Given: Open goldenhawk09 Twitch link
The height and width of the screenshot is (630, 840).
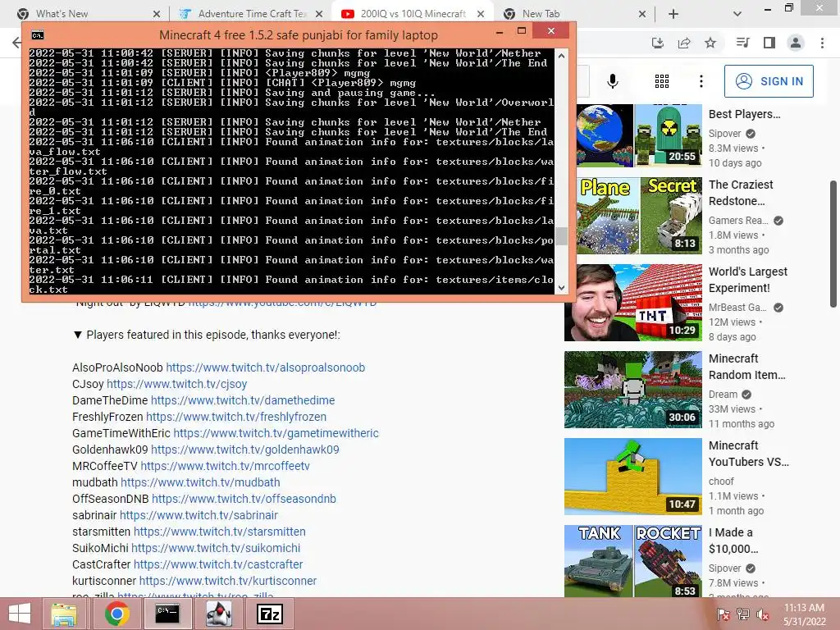Looking at the screenshot, I should 244,450.
